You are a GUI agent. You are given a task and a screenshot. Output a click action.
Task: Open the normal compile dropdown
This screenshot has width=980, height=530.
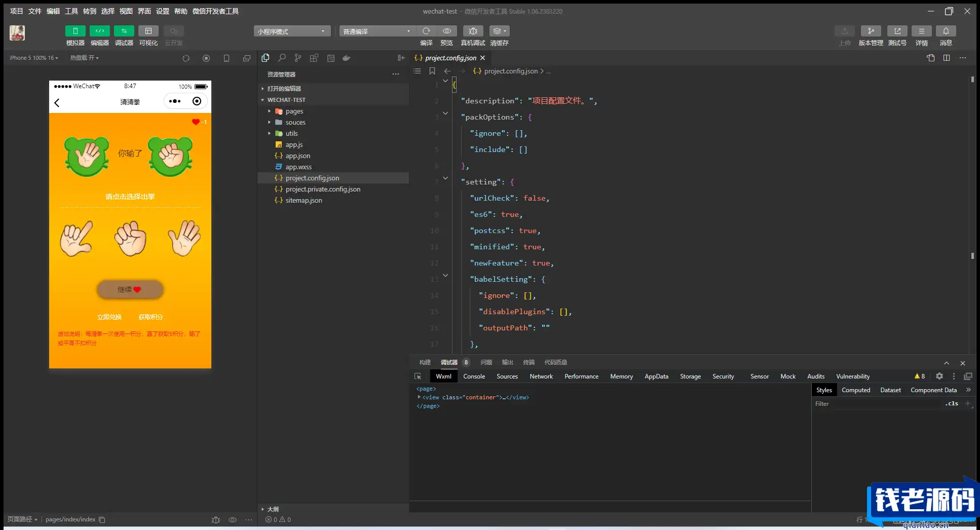coord(377,31)
